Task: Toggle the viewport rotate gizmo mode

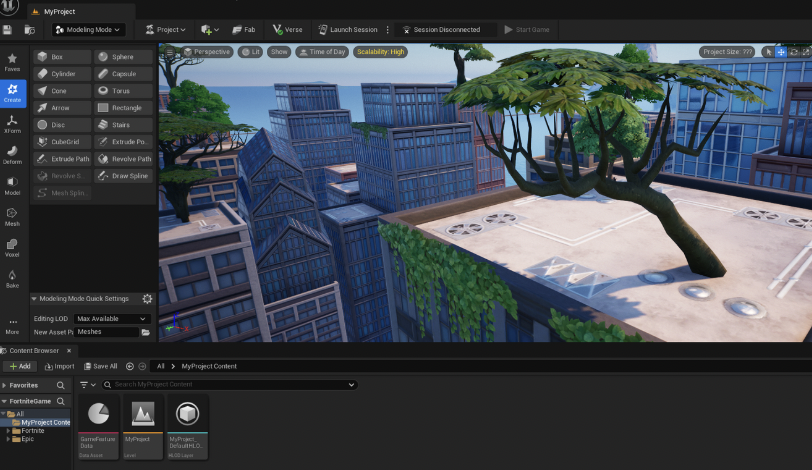Action: [x=793, y=52]
